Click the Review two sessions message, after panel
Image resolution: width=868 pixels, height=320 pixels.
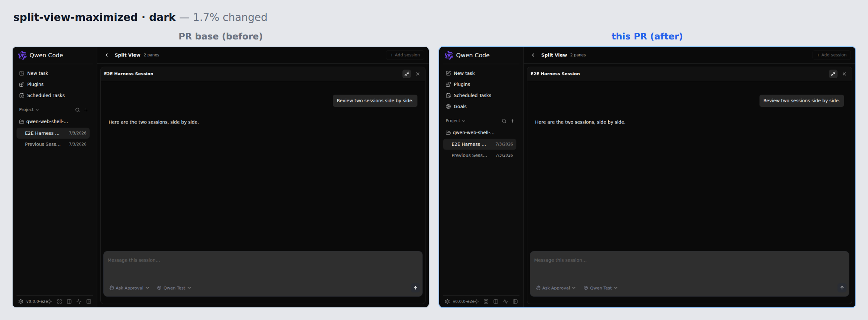point(801,101)
